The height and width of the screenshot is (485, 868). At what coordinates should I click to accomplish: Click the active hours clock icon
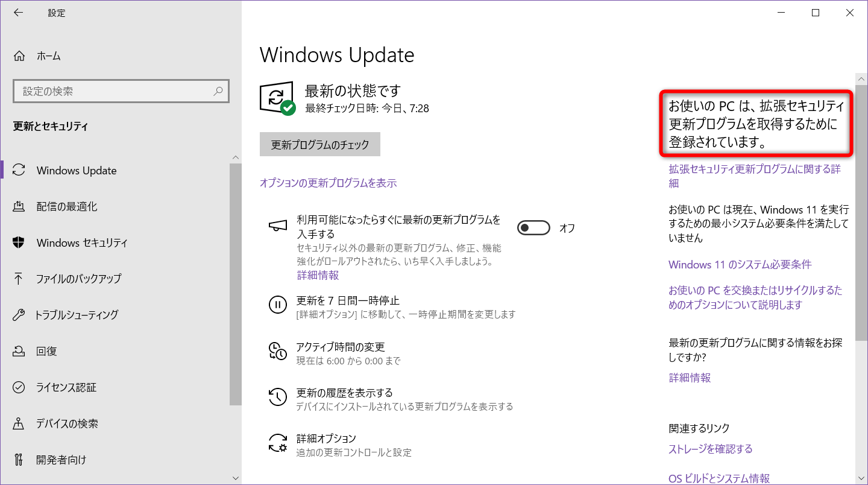277,351
